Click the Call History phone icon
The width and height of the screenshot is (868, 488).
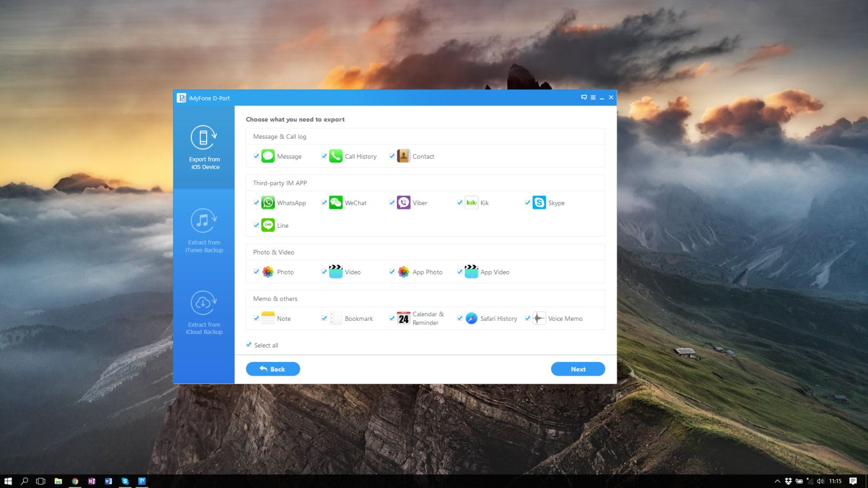[336, 156]
